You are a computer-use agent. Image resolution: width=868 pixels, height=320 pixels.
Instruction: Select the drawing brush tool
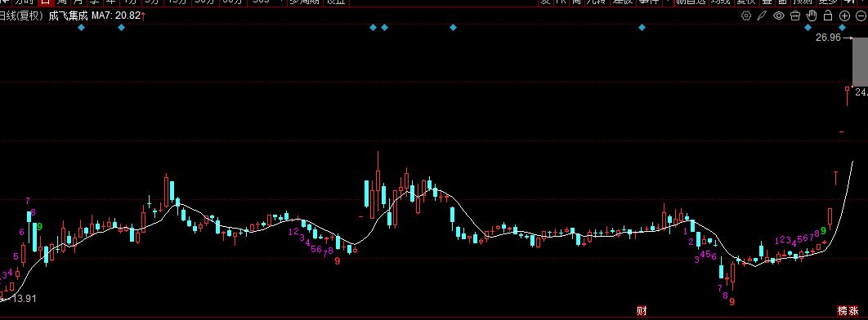pyautogui.click(x=763, y=16)
